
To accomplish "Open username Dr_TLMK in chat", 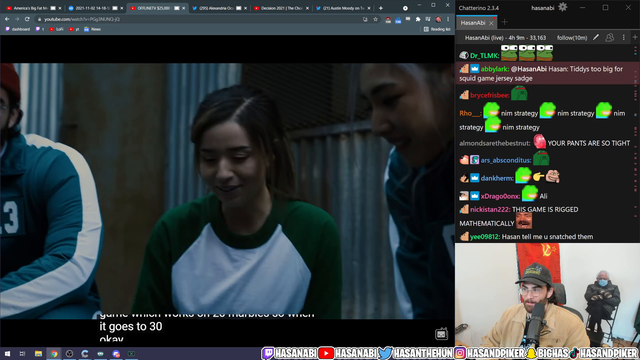I will 484,56.
